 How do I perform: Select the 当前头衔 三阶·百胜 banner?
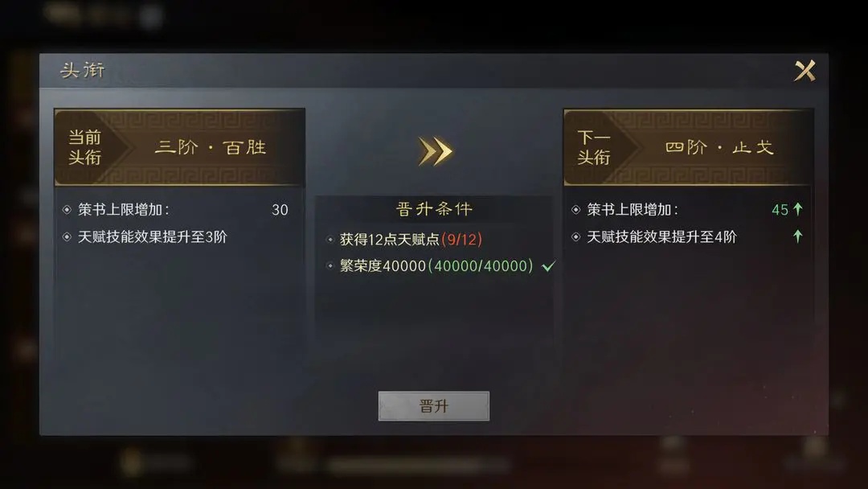click(179, 147)
